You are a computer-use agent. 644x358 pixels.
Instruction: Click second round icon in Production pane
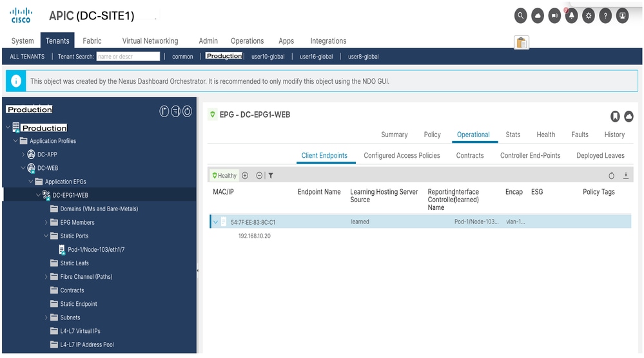click(175, 111)
